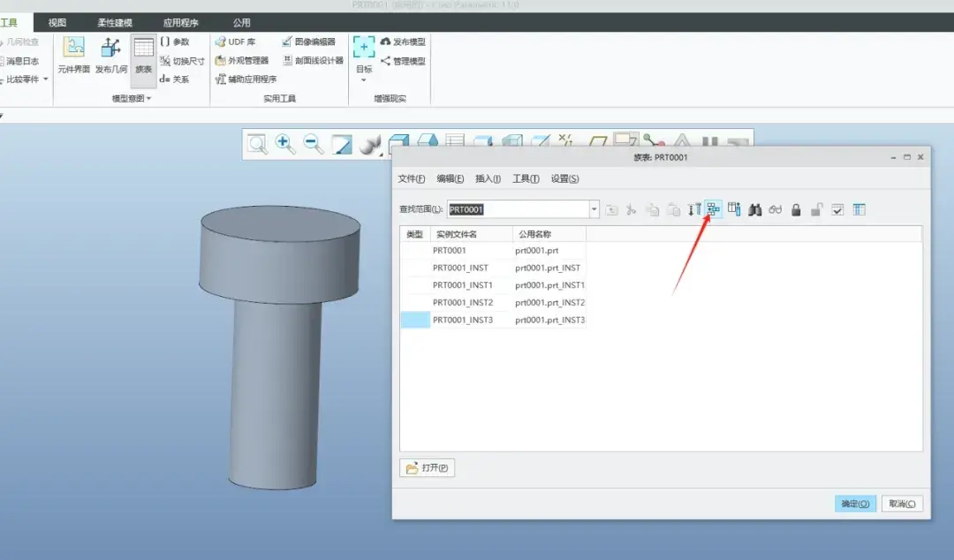This screenshot has height=560, width=954.
Task: Click the highlighted type cell of PRT0001_INST3
Action: coord(415,320)
